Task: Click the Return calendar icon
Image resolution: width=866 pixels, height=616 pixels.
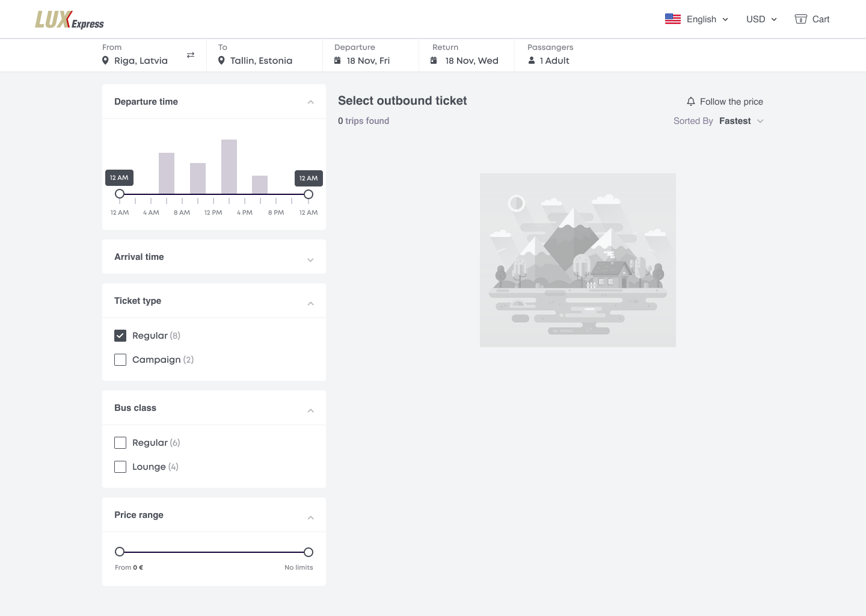Action: point(434,61)
